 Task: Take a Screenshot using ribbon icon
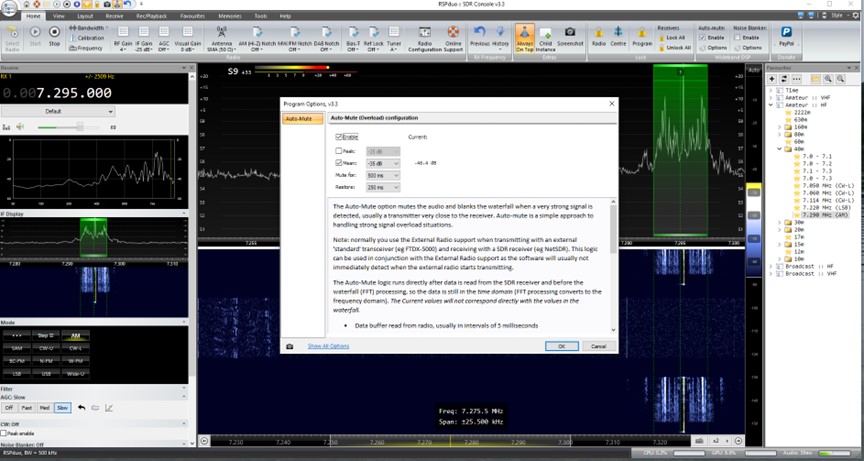pos(570,38)
